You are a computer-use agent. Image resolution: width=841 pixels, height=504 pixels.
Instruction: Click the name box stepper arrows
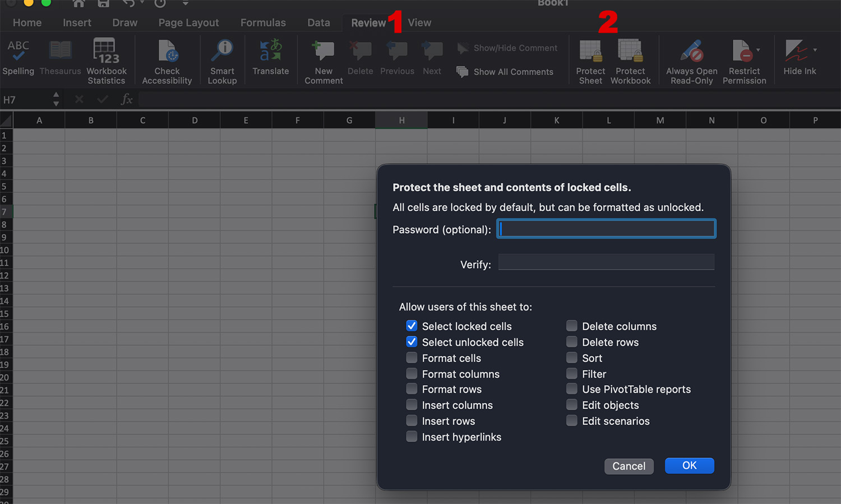(56, 99)
